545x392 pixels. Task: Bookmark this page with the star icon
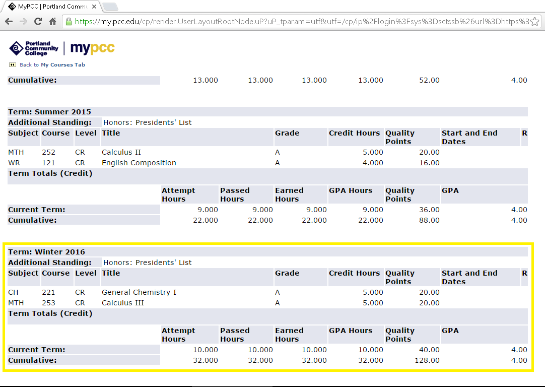tap(534, 22)
